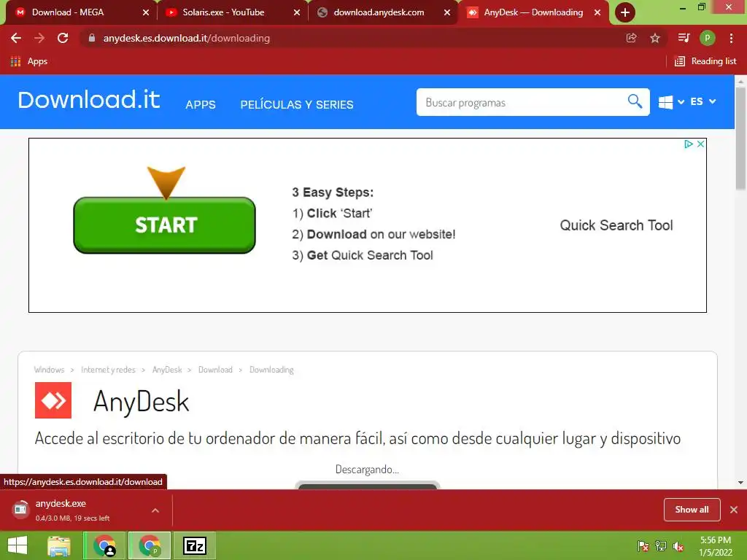Go back to the previous page

point(16,38)
